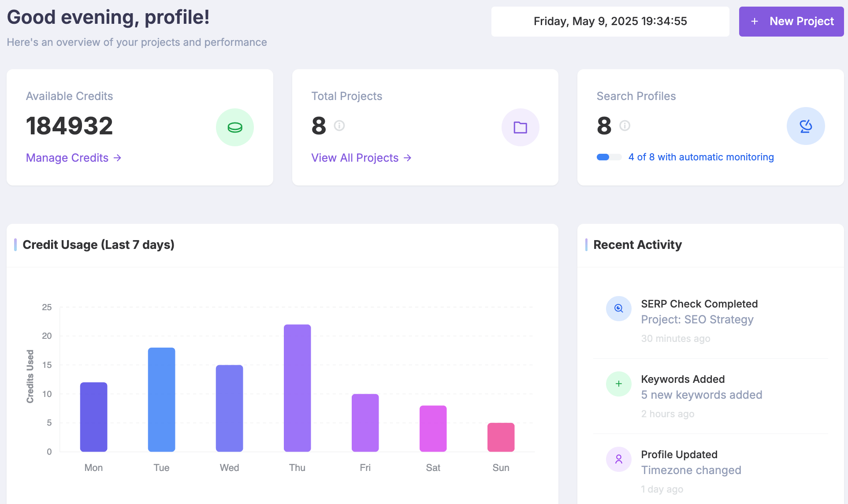Click the purple folder icon
Screen dimensions: 848x504
520,127
